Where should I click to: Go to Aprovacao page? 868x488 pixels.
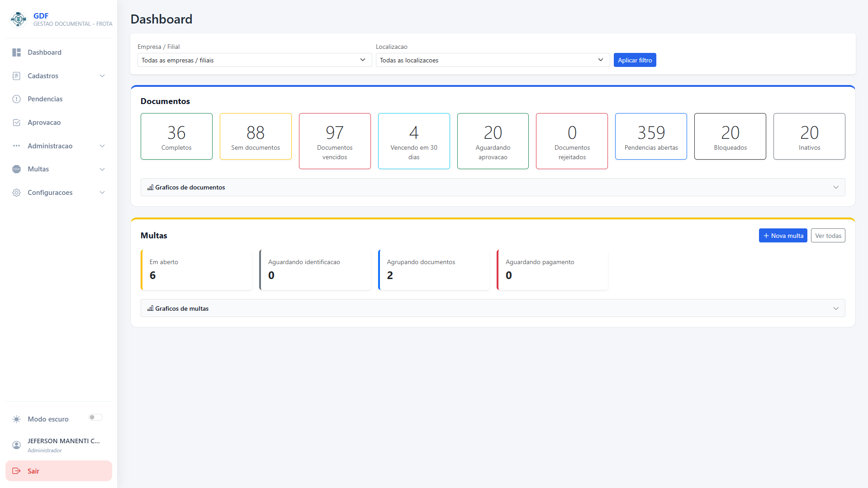[59, 123]
